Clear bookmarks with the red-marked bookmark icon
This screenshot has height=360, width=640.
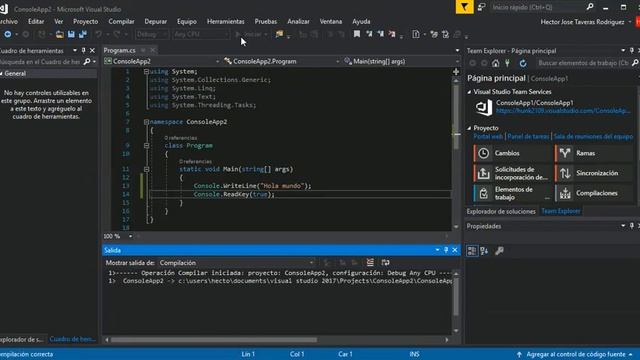392,34
